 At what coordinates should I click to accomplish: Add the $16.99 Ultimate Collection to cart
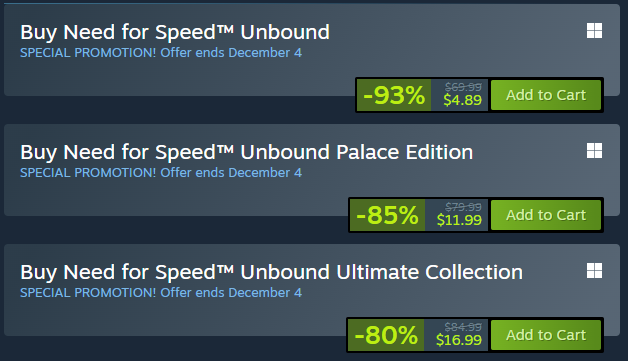pos(546,335)
